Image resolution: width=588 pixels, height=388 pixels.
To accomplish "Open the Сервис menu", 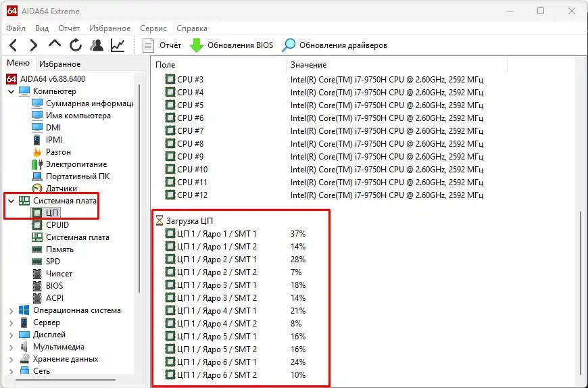I will pos(153,28).
